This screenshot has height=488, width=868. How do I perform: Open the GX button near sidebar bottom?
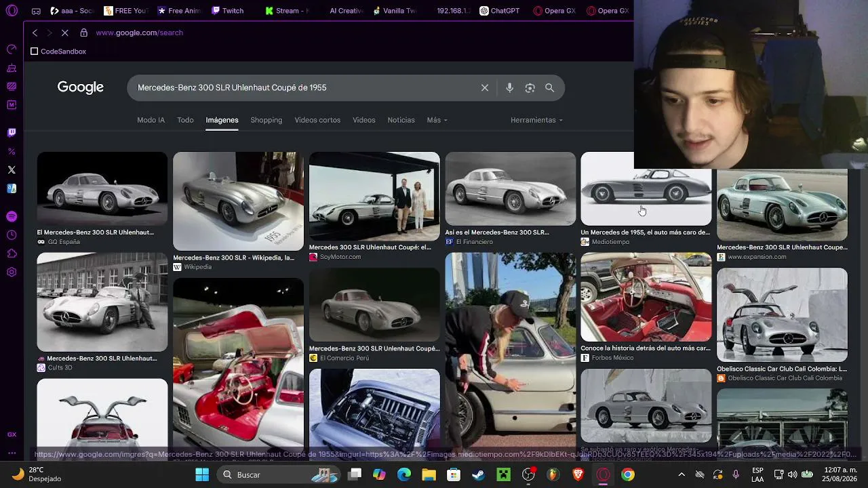[x=12, y=434]
